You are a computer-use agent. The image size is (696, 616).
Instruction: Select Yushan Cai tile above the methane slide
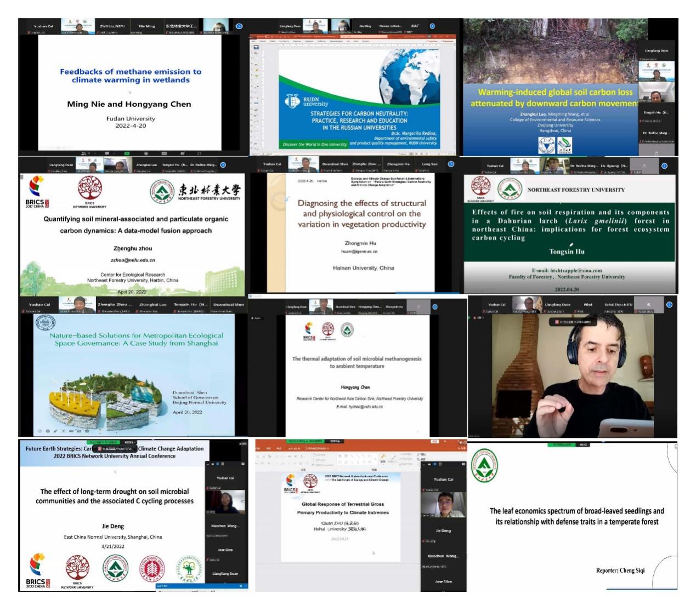pyautogui.click(x=43, y=26)
